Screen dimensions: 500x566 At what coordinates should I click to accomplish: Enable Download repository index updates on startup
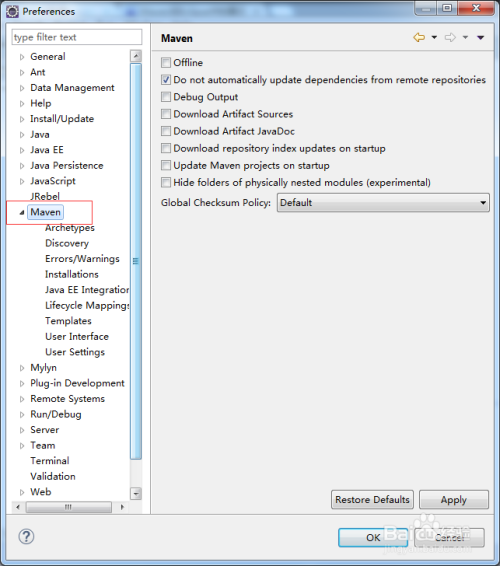[166, 148]
